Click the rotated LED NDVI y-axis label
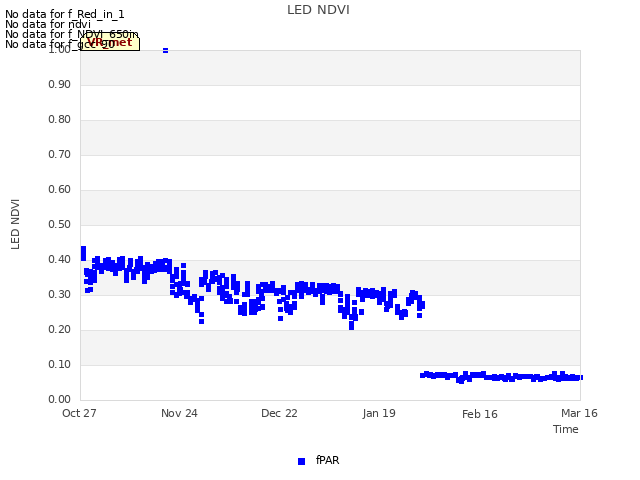The width and height of the screenshot is (640, 480). point(15,224)
